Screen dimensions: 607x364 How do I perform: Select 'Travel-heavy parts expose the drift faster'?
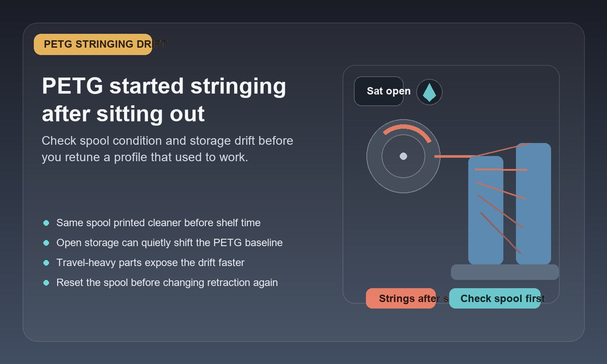pyautogui.click(x=150, y=263)
